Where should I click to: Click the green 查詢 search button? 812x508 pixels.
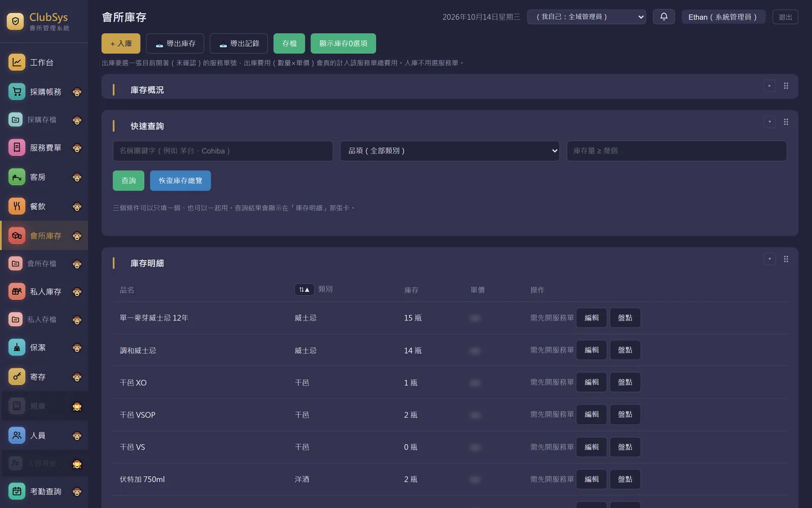128,181
